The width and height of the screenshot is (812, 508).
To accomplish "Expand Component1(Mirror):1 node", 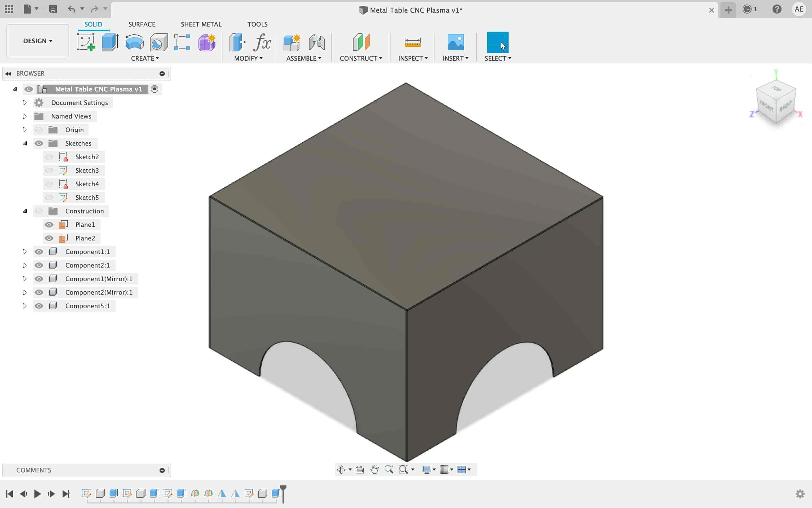I will 25,279.
